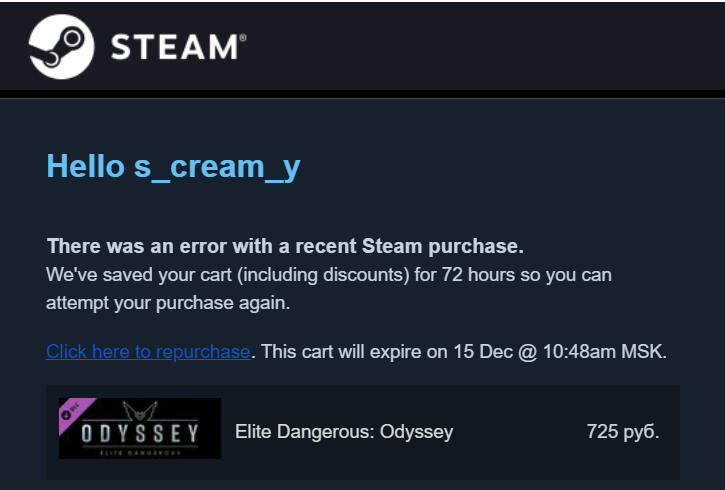The width and height of the screenshot is (725, 490).
Task: Click the s_cream_y username in greeting
Action: pyautogui.click(x=217, y=167)
